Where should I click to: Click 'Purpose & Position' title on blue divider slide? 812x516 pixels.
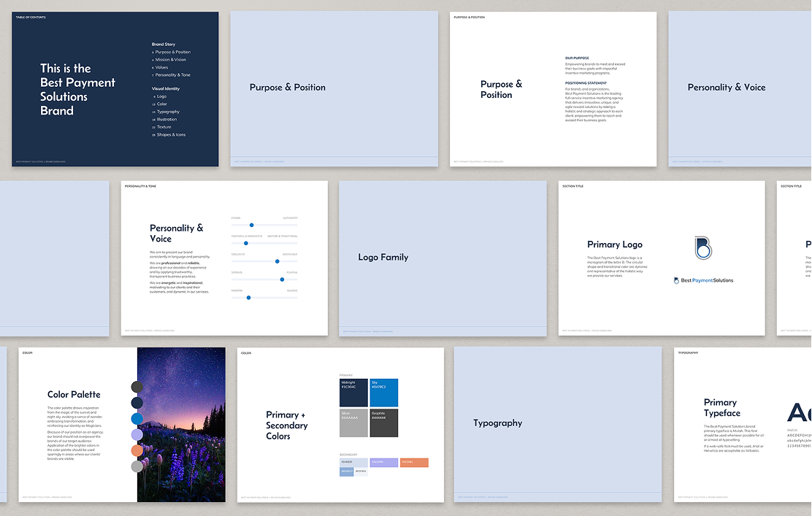point(288,88)
